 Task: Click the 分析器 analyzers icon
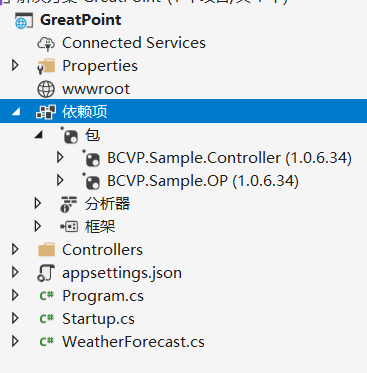[x=68, y=204]
